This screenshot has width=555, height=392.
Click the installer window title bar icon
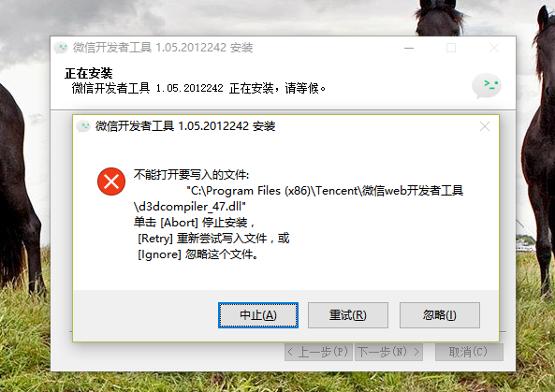[61, 48]
